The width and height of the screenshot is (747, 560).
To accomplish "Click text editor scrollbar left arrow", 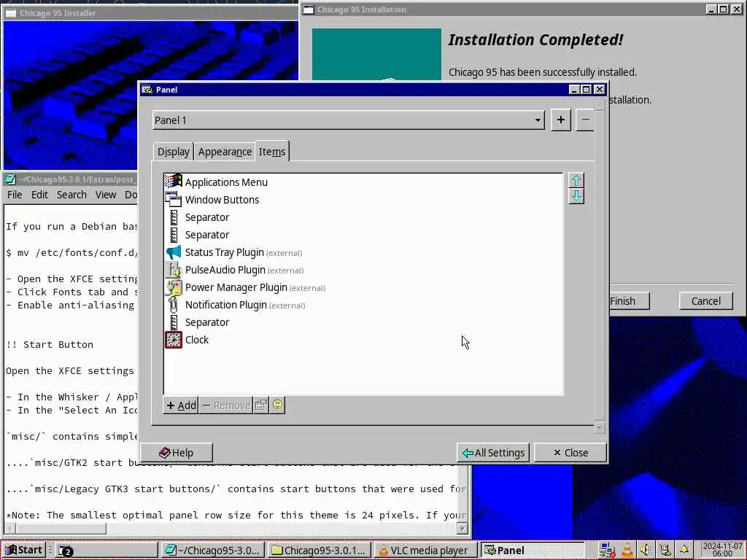I will pyautogui.click(x=10, y=528).
